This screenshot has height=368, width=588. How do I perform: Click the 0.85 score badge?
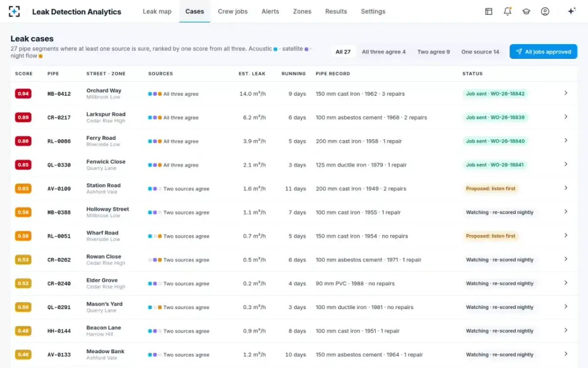coord(23,165)
